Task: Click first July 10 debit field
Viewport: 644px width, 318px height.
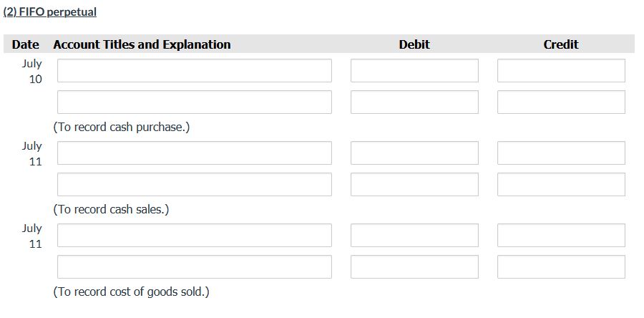Action: pos(414,71)
